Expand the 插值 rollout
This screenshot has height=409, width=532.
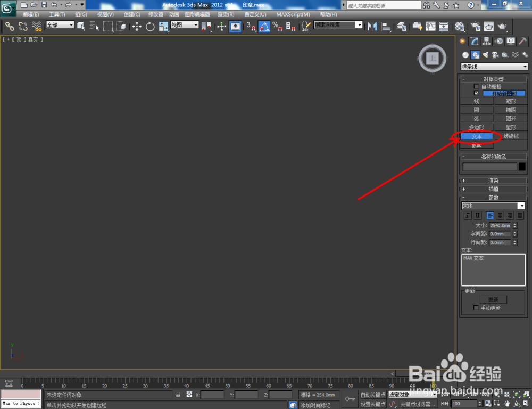493,189
